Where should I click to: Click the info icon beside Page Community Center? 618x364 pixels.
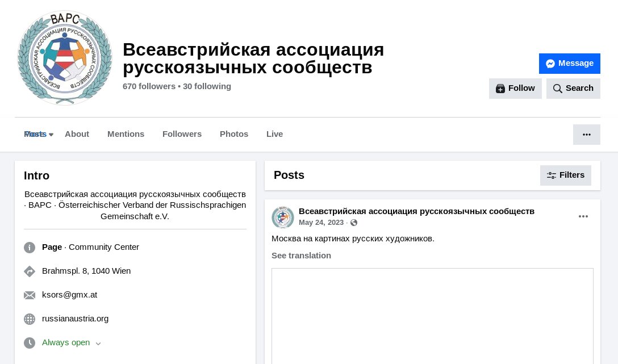tap(30, 248)
